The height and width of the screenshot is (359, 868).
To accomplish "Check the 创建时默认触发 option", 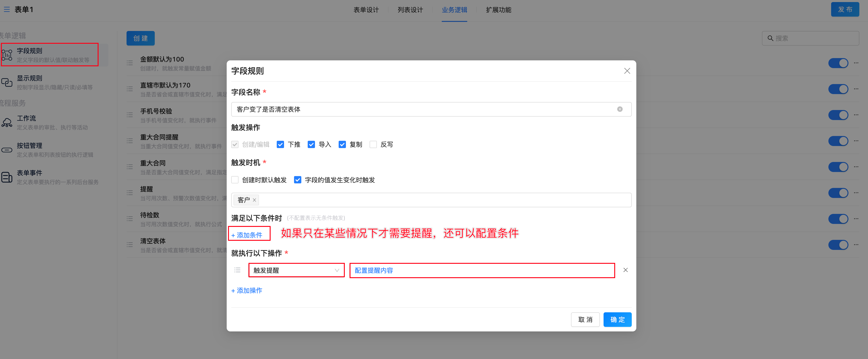I will [x=235, y=180].
